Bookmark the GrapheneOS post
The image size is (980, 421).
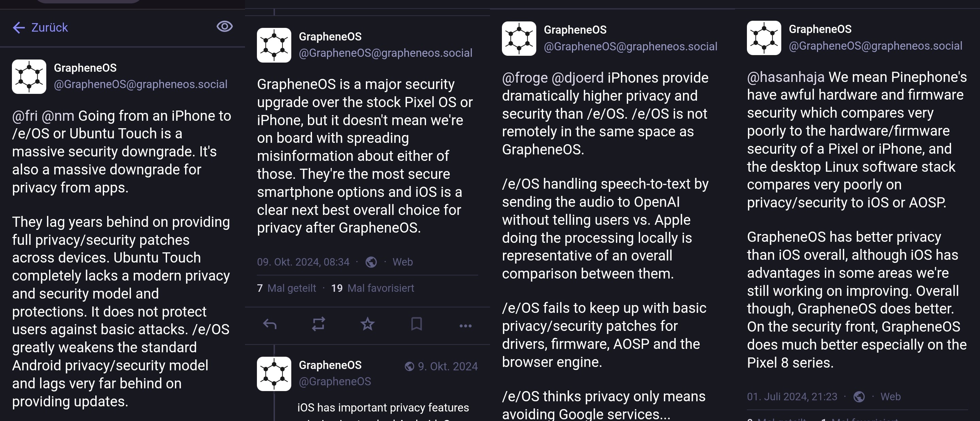point(416,324)
